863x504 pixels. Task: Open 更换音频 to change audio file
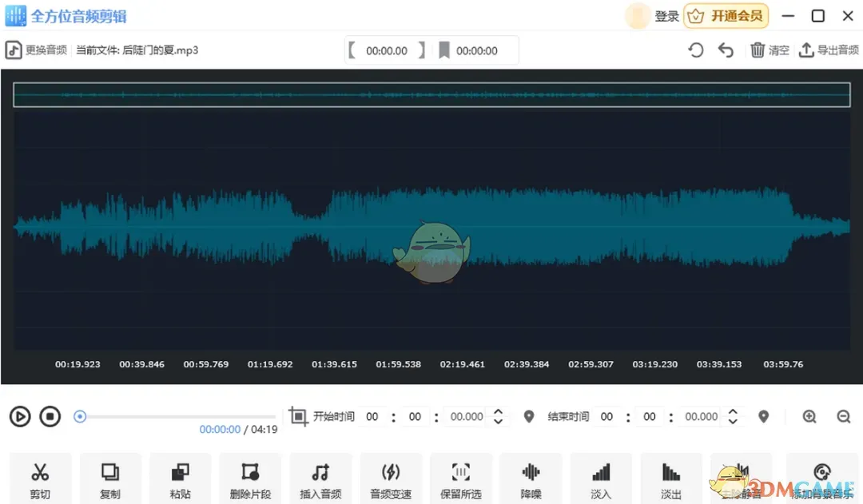[36, 50]
